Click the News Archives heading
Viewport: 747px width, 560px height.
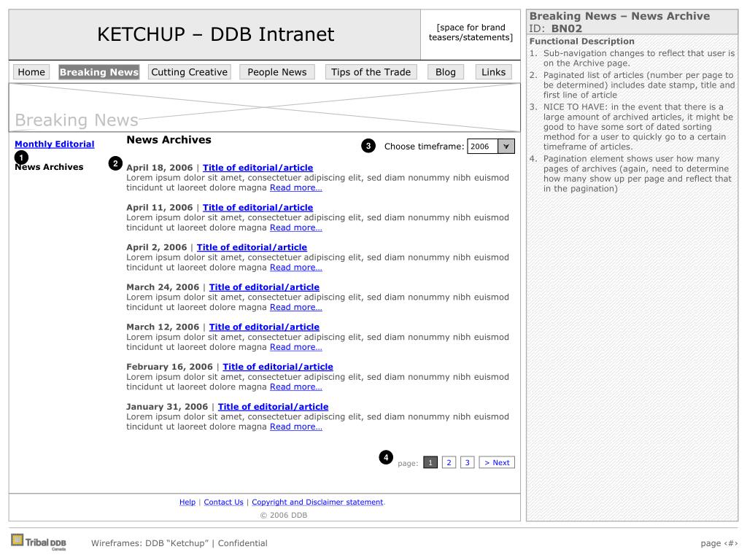(x=169, y=139)
